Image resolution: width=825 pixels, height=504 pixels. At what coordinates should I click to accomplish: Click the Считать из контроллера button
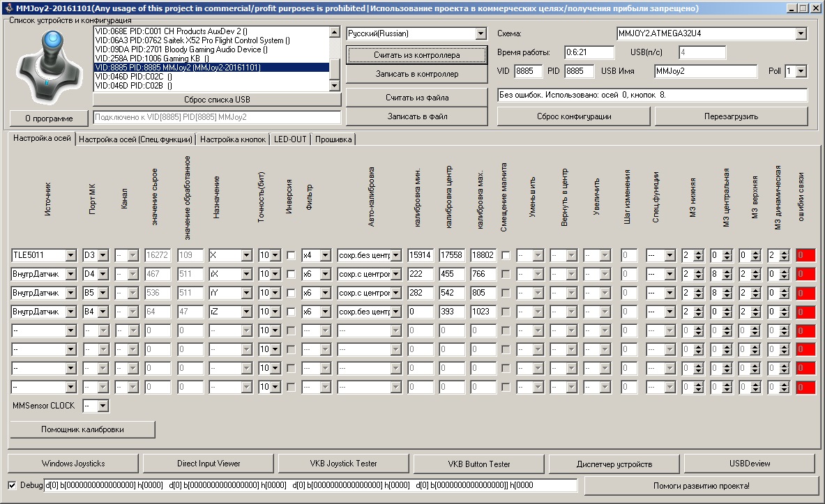(x=416, y=54)
